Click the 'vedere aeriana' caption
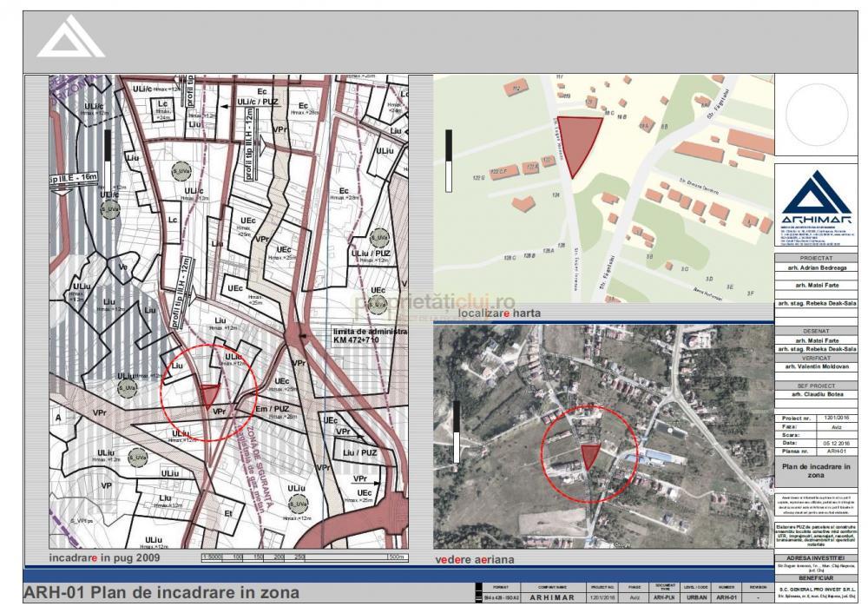This screenshot has width=868, height=613. point(475,559)
